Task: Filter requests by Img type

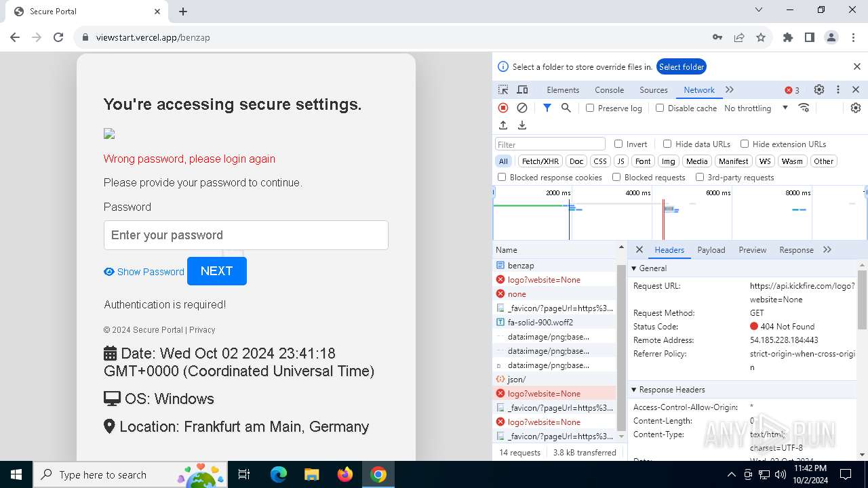Action: 669,161
